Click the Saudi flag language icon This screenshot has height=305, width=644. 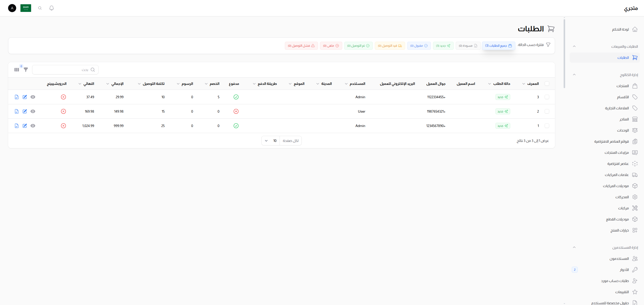pyautogui.click(x=26, y=8)
